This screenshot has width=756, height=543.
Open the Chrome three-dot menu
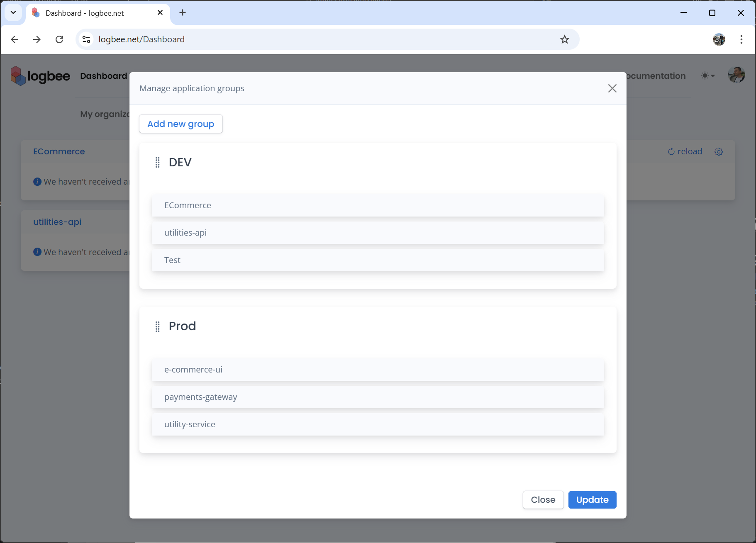click(x=741, y=39)
